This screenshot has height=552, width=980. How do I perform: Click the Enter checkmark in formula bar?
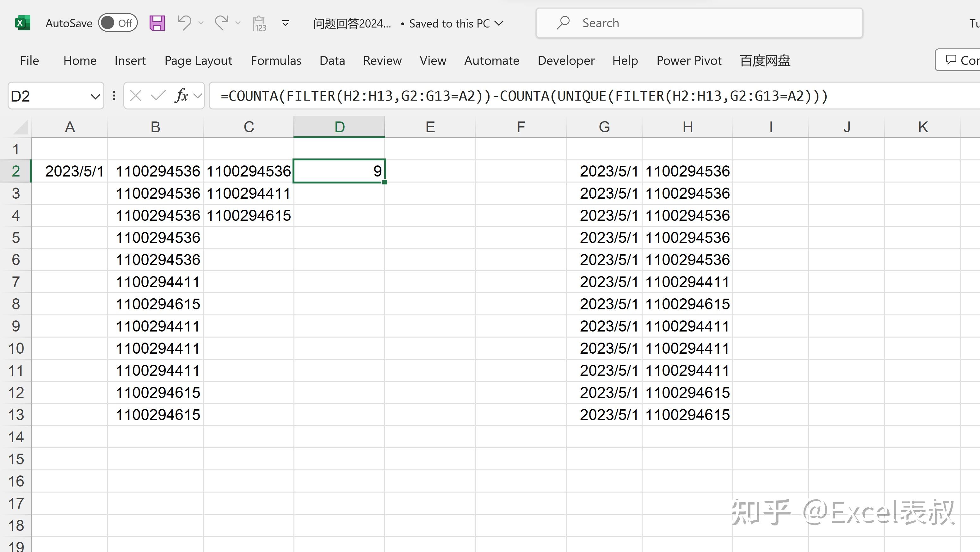158,96
